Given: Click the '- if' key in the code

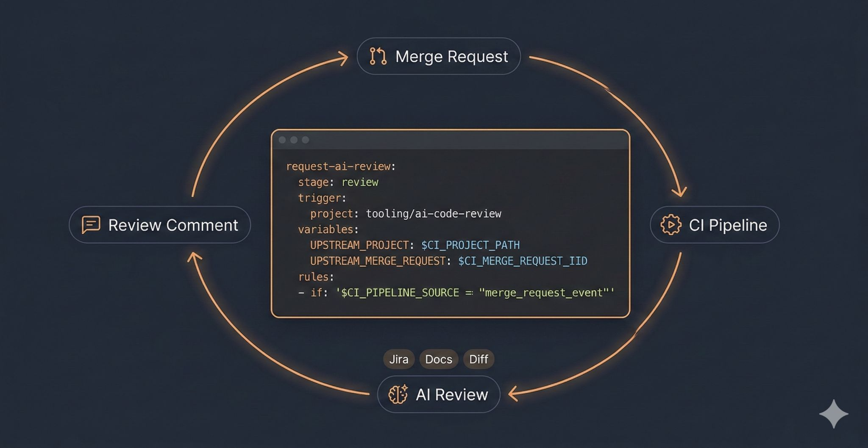Looking at the screenshot, I should click(x=310, y=293).
